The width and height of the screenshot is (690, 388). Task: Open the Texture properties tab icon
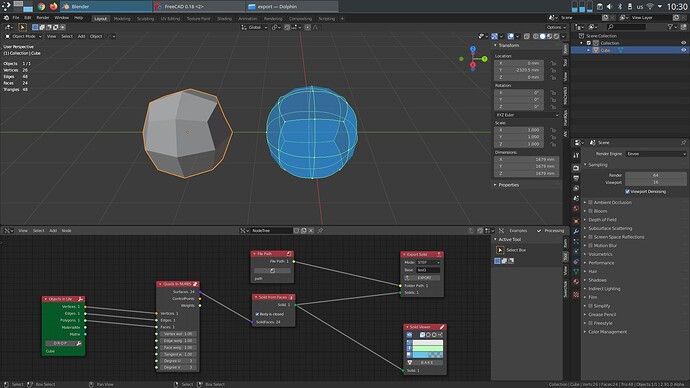tap(576, 294)
